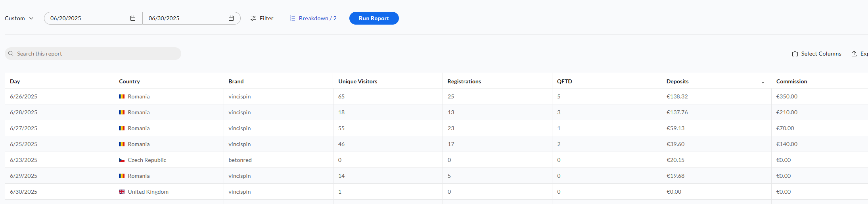
Task: Click the search magnifier icon
Action: (x=11, y=54)
